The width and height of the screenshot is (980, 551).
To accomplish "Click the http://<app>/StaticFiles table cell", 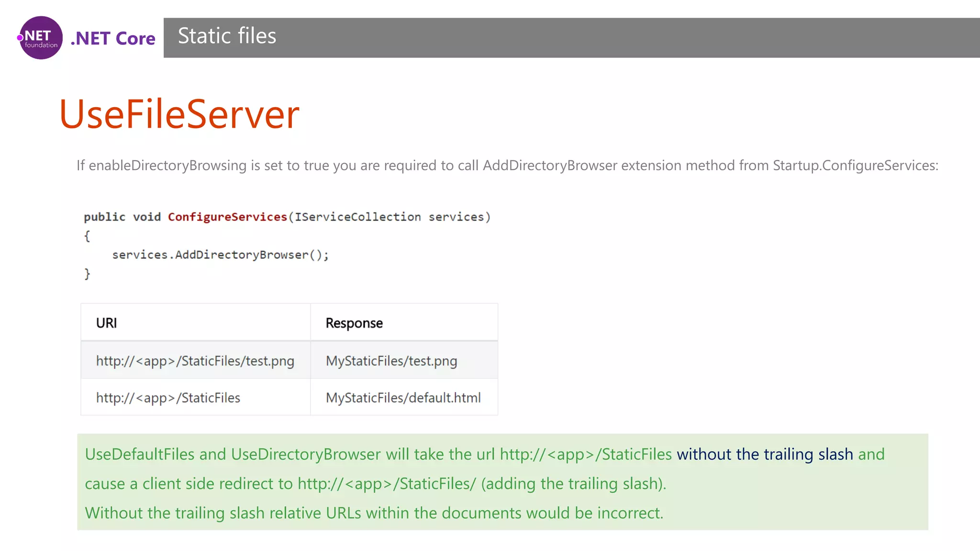I will [168, 398].
